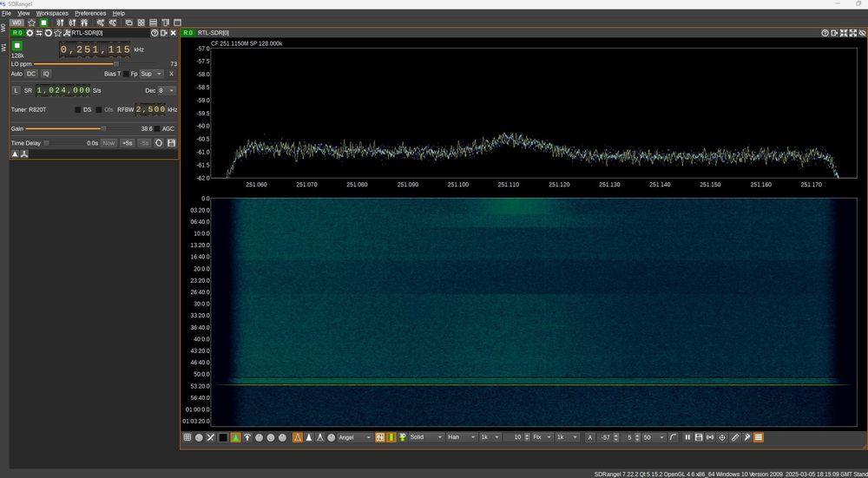Image resolution: width=868 pixels, height=478 pixels.
Task: Toggle the DC auto correction button
Action: tap(31, 74)
